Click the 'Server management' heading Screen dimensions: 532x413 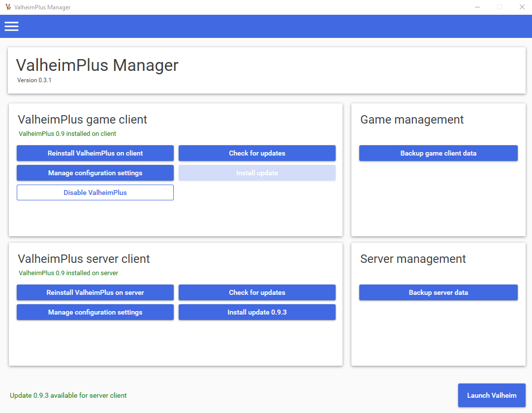click(413, 259)
